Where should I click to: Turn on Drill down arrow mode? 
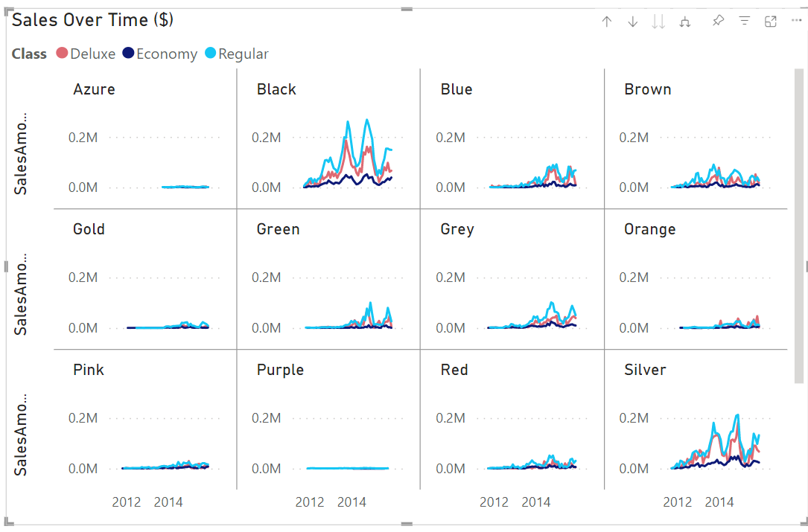633,22
